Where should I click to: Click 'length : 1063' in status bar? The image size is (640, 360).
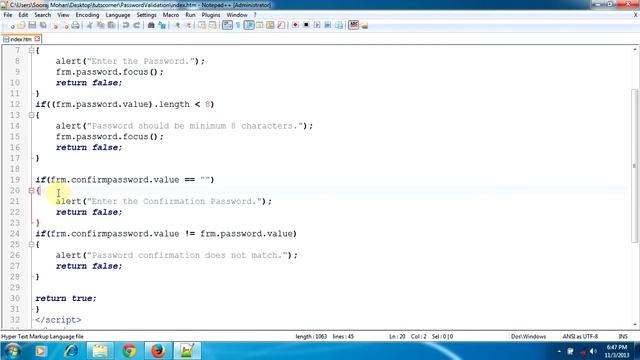pyautogui.click(x=311, y=337)
